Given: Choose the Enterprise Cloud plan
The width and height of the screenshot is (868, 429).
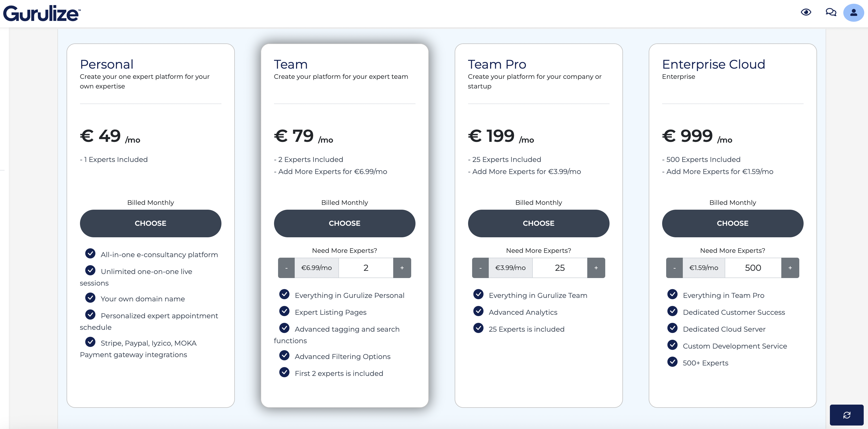Looking at the screenshot, I should point(733,224).
